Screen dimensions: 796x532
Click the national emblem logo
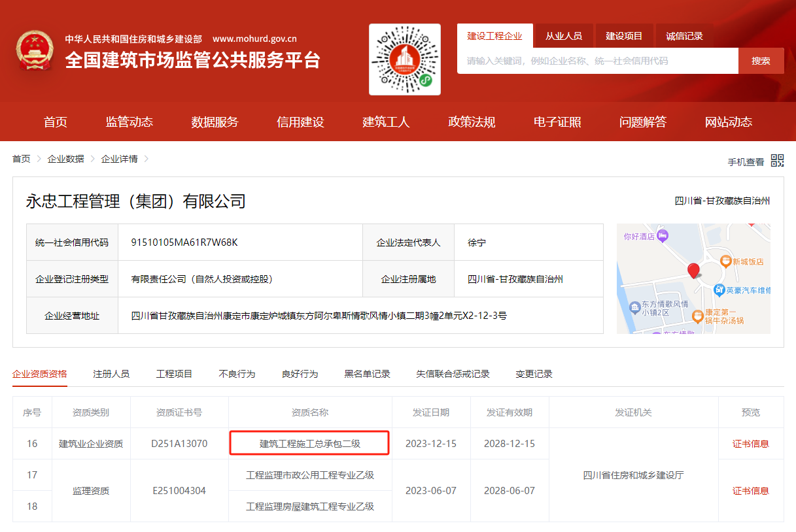coord(37,50)
